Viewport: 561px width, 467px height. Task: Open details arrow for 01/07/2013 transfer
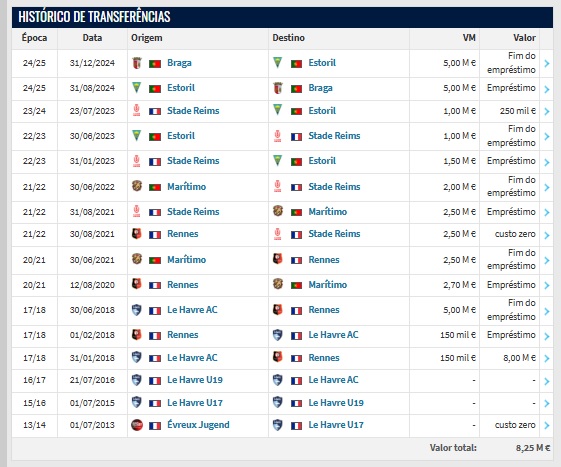547,425
